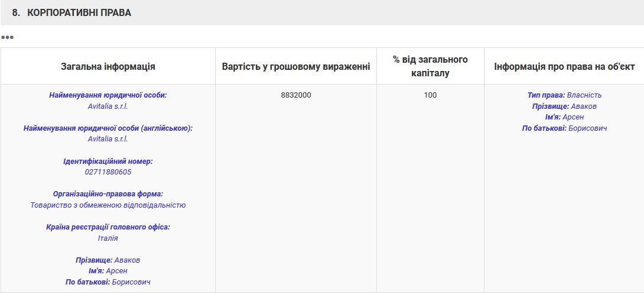Click 'Країна реєстрації головного офіса:' label

click(108, 227)
